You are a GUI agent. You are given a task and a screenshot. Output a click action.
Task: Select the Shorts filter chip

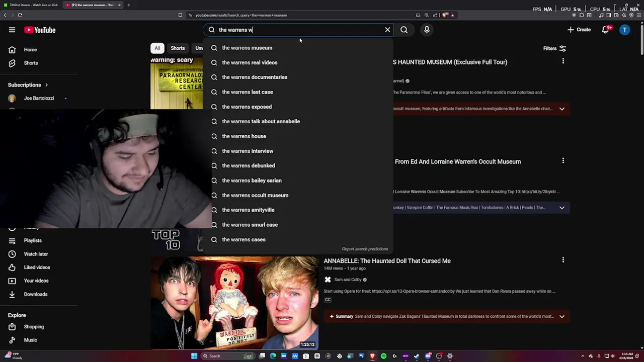pos(178,48)
